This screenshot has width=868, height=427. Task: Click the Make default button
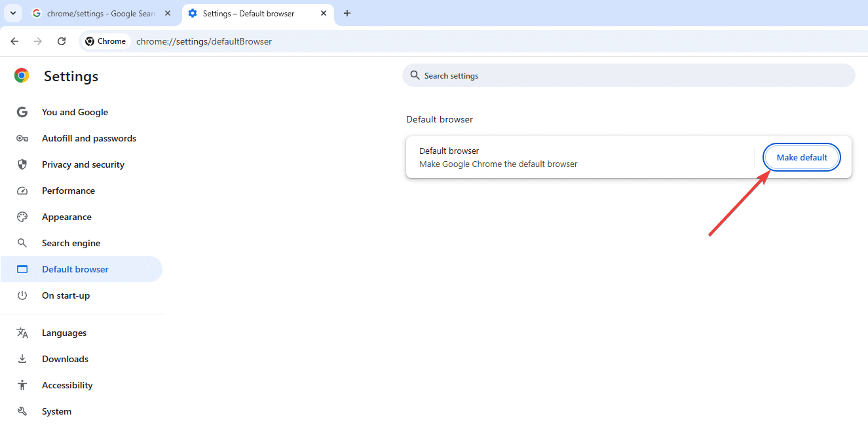802,157
